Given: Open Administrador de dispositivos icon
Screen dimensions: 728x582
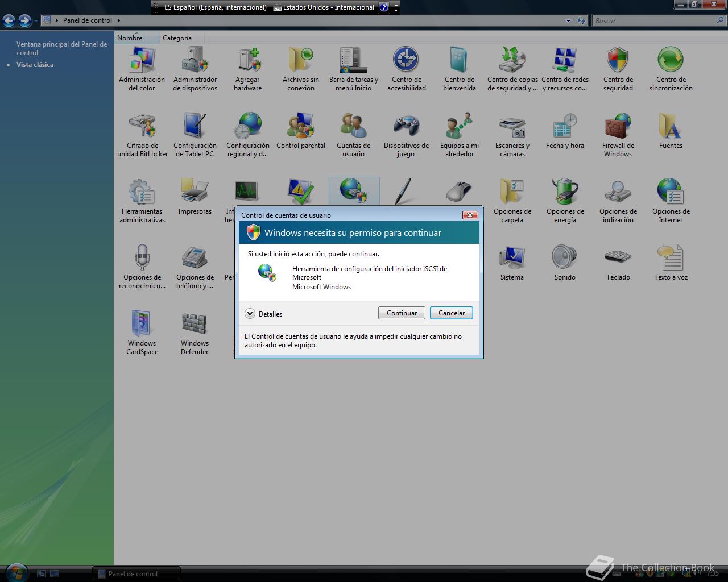Looking at the screenshot, I should (x=195, y=69).
